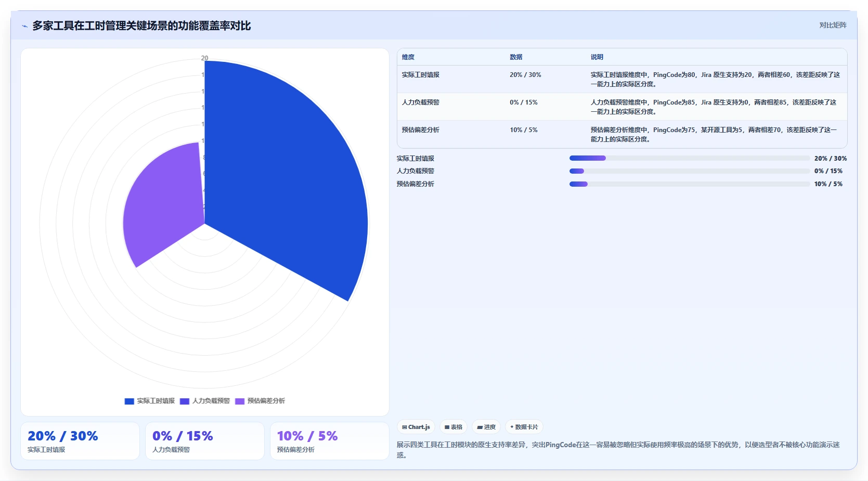Click progress row label 实际工时填报

coord(416,159)
